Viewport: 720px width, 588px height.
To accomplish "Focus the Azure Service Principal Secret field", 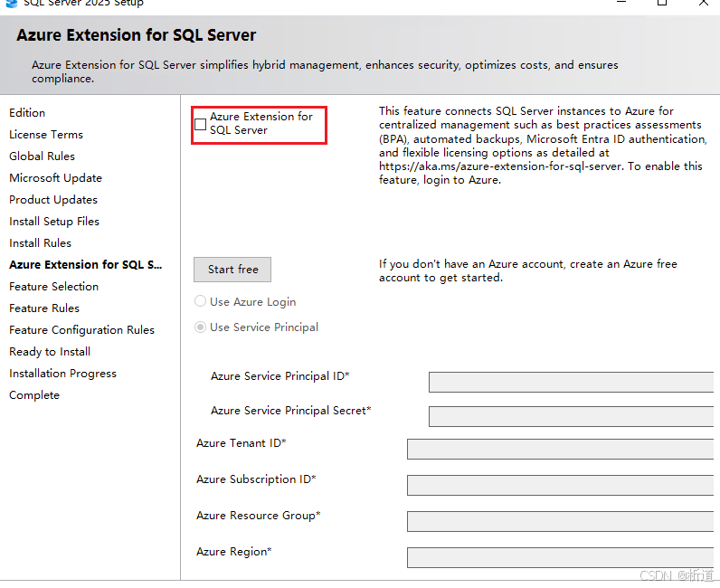I will (570, 416).
